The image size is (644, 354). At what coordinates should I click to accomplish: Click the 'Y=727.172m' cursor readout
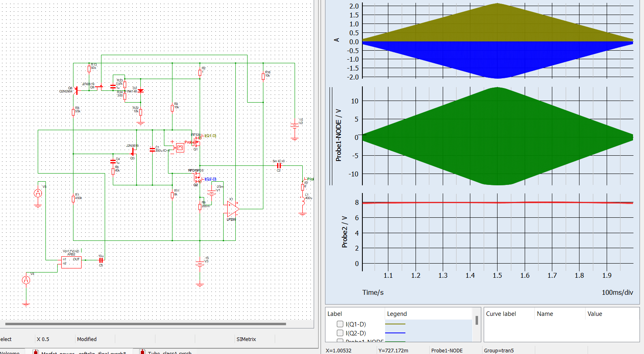[x=393, y=351]
